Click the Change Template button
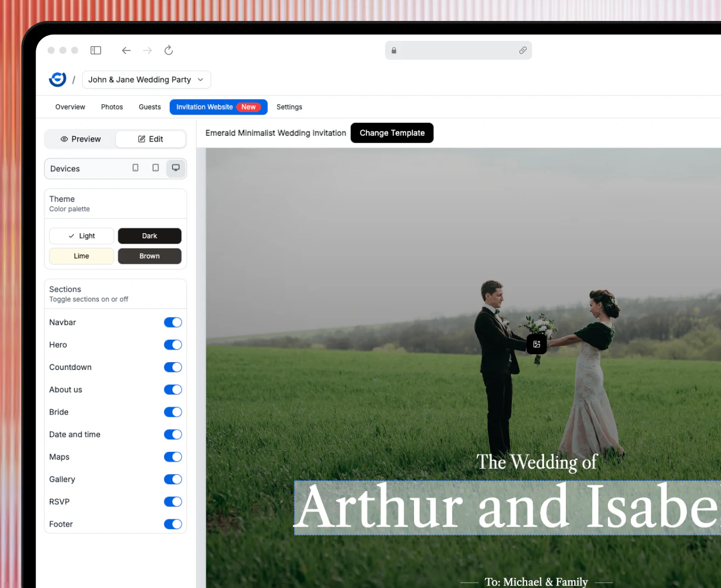This screenshot has width=721, height=588. coord(392,133)
